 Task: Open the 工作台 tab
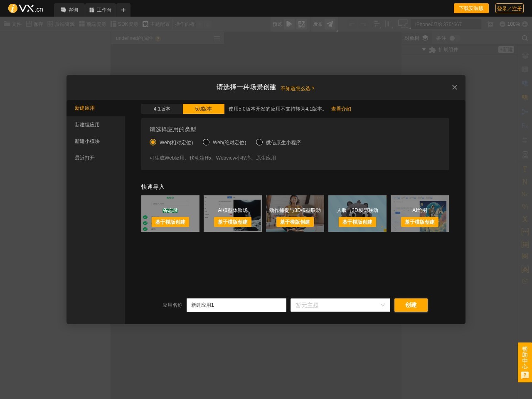pyautogui.click(x=101, y=10)
